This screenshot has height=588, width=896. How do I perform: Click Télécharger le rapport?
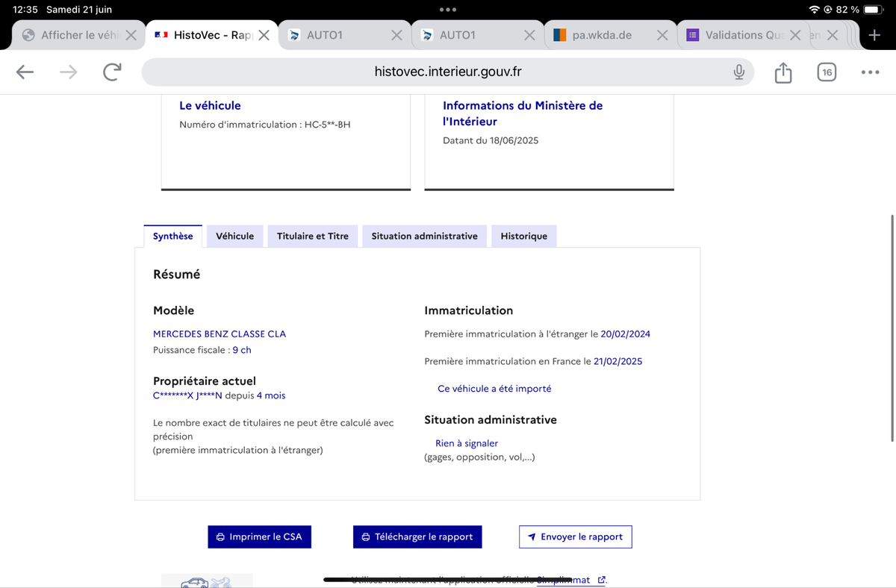tap(417, 537)
